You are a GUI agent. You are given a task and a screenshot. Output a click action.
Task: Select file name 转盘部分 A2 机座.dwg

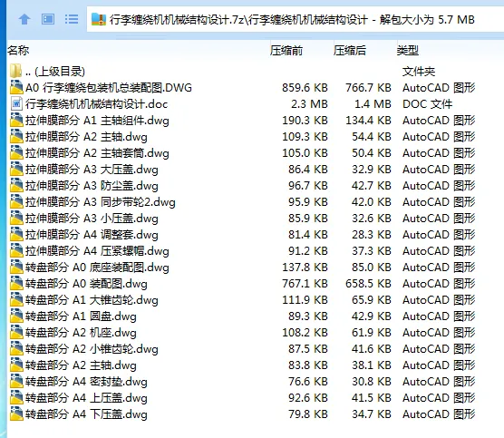pyautogui.click(x=81, y=333)
